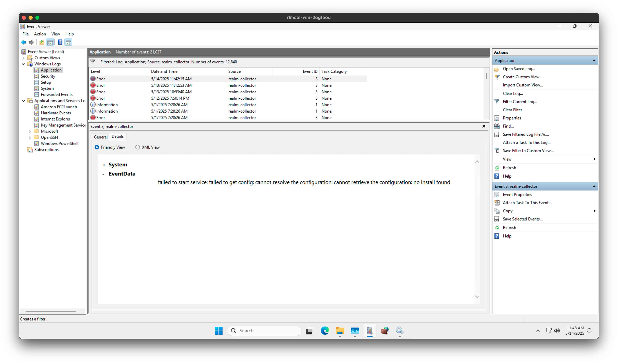Open the Help menu

pyautogui.click(x=69, y=34)
